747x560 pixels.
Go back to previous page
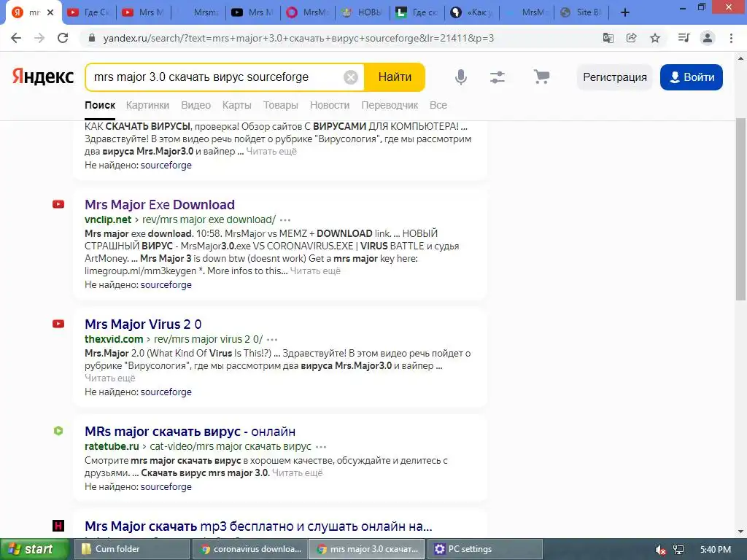(x=16, y=38)
